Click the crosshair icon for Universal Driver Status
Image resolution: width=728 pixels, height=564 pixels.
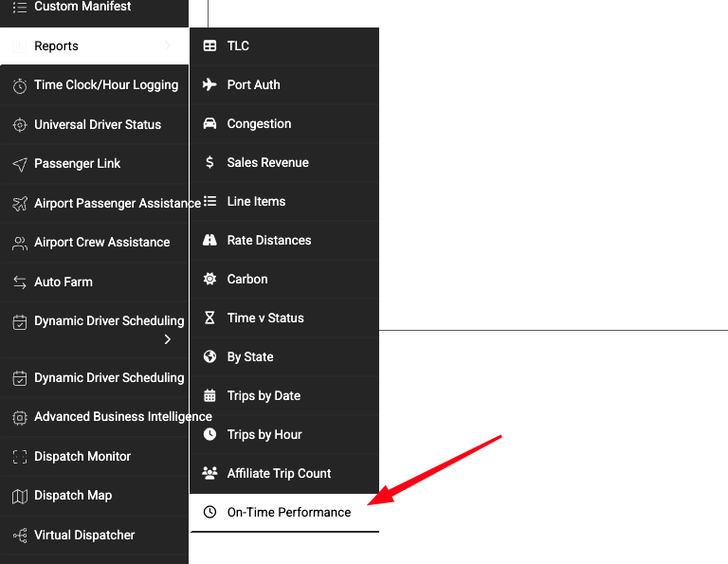point(19,125)
